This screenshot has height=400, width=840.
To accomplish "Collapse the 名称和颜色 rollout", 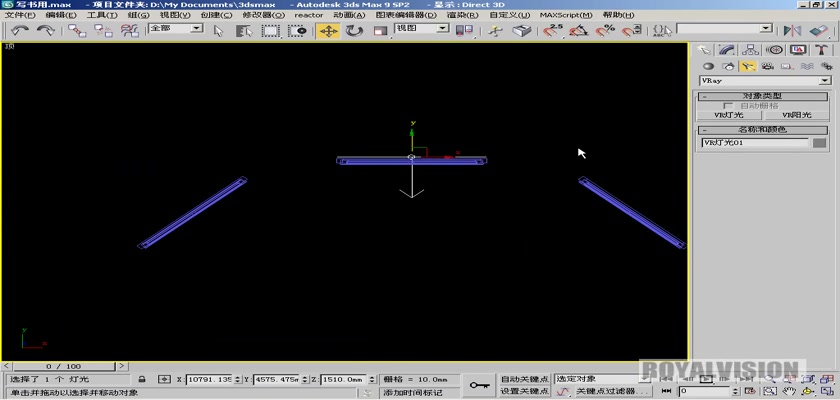I will point(763,130).
